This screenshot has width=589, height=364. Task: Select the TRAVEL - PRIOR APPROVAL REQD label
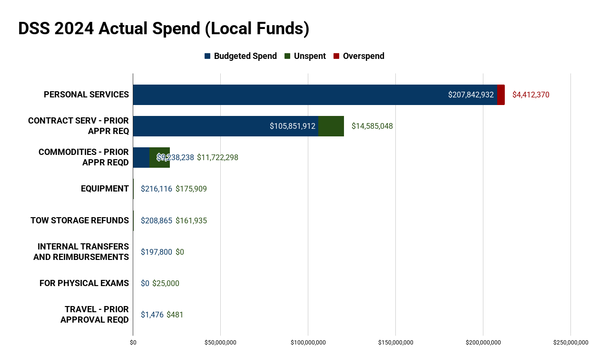95,315
